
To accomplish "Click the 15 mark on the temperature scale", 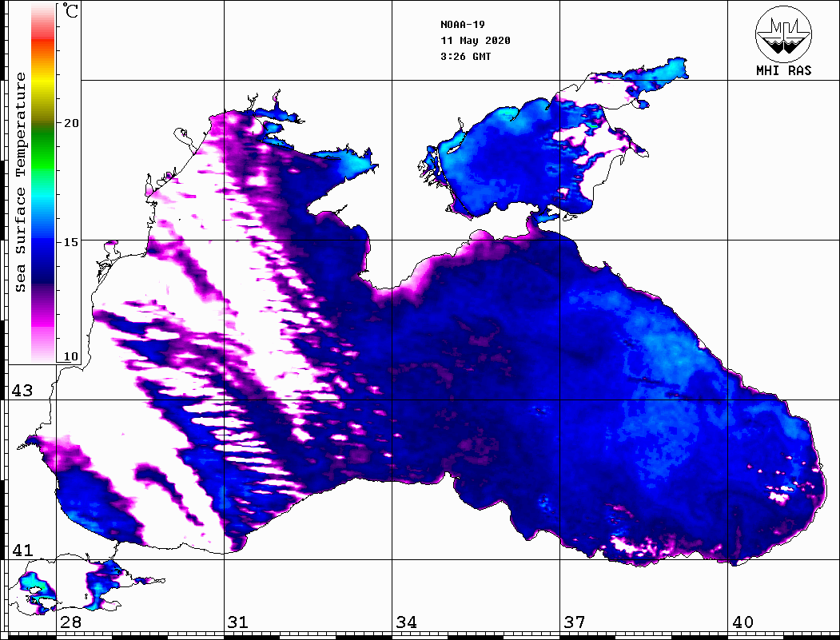I will 72,242.
